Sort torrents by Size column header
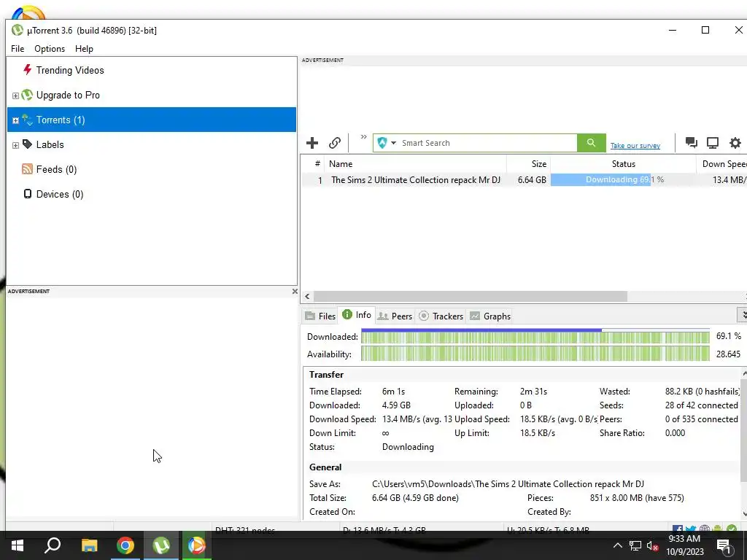Screen dimensions: 747x560 click(528, 164)
